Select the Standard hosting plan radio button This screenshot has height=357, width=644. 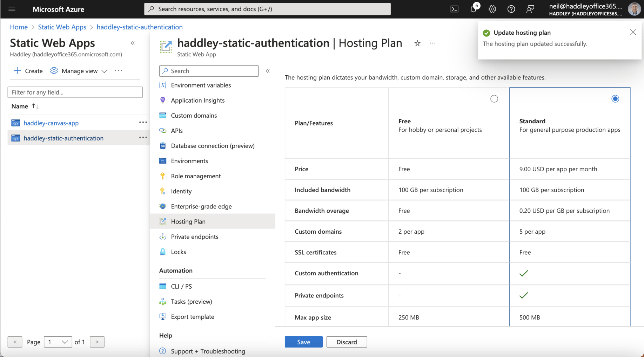coord(615,99)
